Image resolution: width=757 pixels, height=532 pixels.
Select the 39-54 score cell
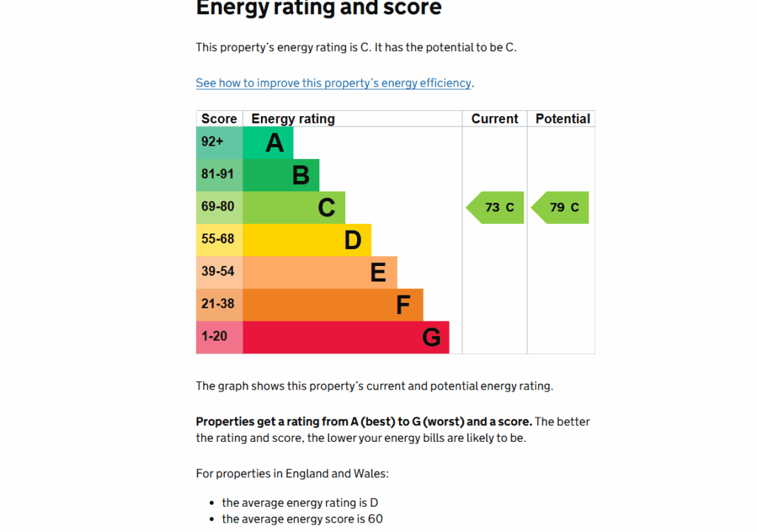[219, 273]
